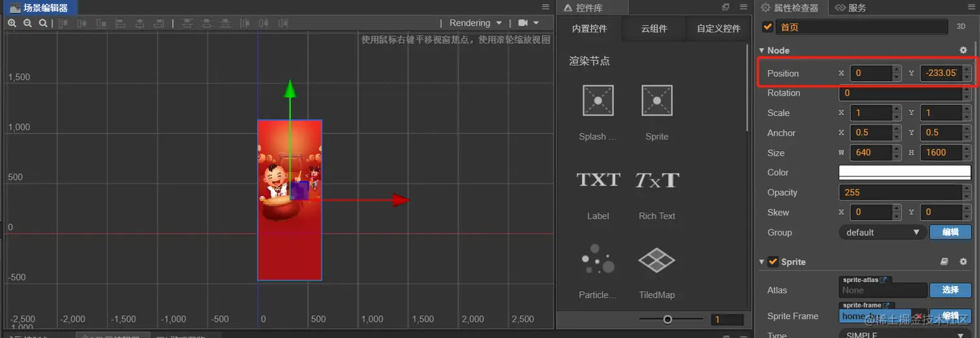Screen dimensions: 980x338
Task: Open the inspector panel menu icon
Action: [x=972, y=7]
